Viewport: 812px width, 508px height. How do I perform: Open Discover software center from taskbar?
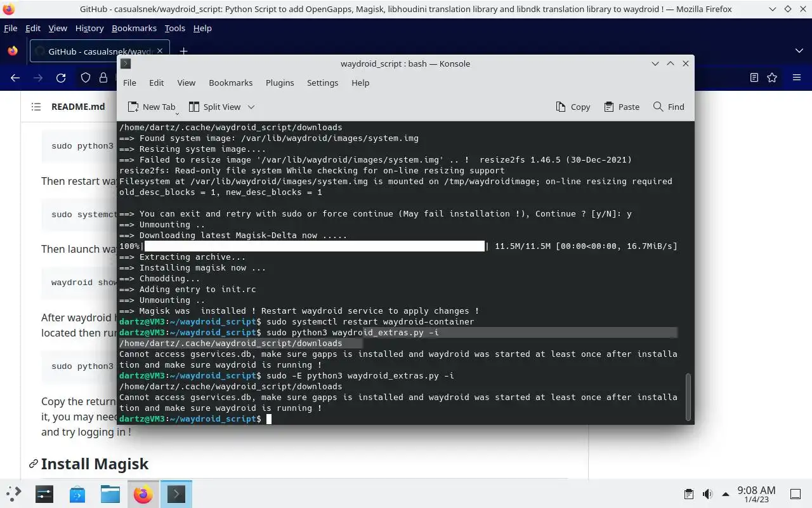(x=77, y=493)
